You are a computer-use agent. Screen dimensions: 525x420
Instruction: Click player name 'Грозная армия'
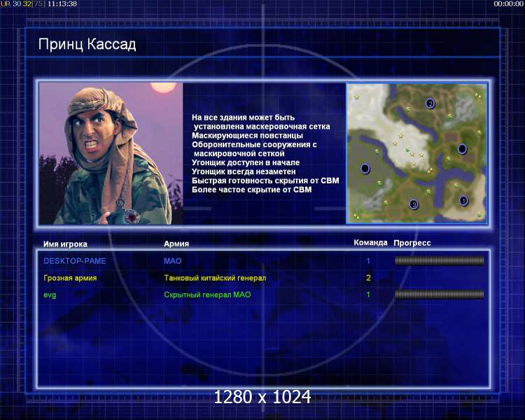70,278
